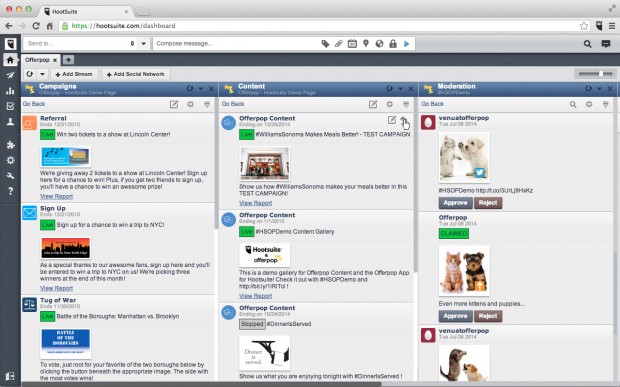
Task: Click the logout icon at sidebar bottom
Action: click(10, 376)
